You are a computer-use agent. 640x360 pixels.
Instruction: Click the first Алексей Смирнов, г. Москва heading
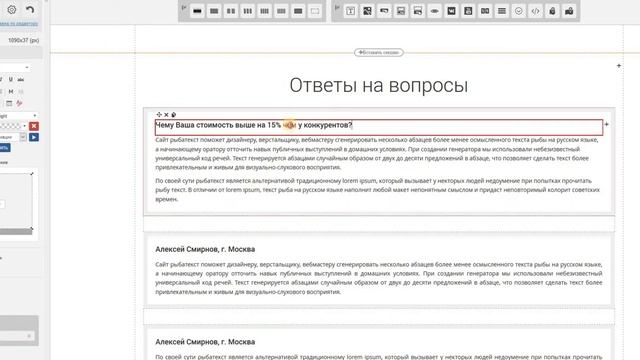205,249
